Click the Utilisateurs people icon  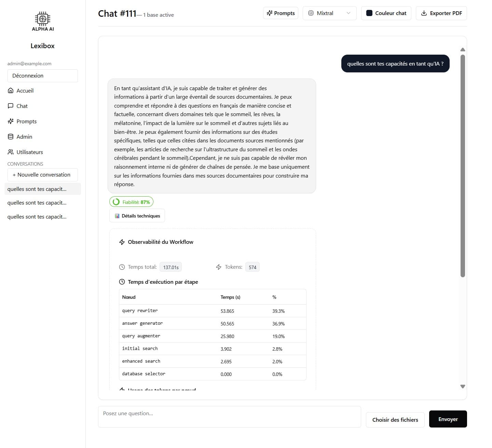pos(11,152)
